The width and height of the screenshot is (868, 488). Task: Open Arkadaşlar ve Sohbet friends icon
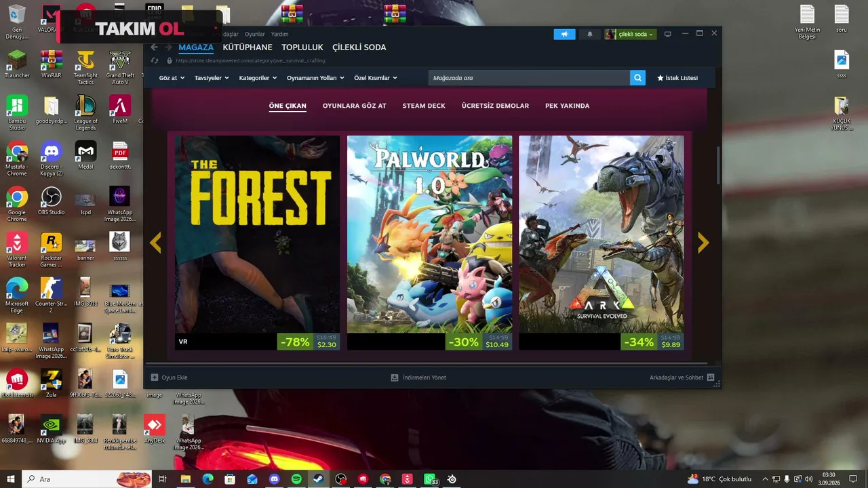(711, 378)
